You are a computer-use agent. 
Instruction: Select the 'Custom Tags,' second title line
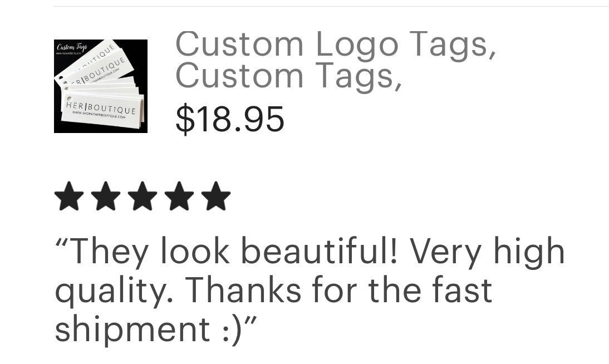coord(288,77)
